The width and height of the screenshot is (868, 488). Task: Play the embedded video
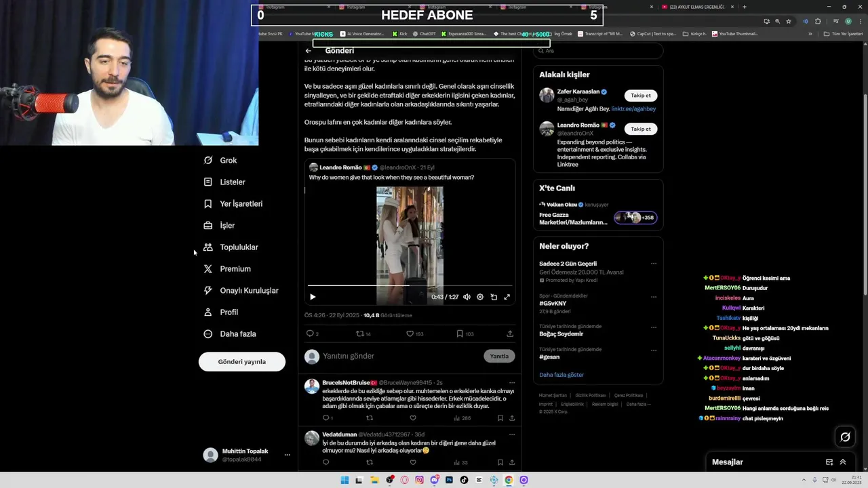point(313,297)
